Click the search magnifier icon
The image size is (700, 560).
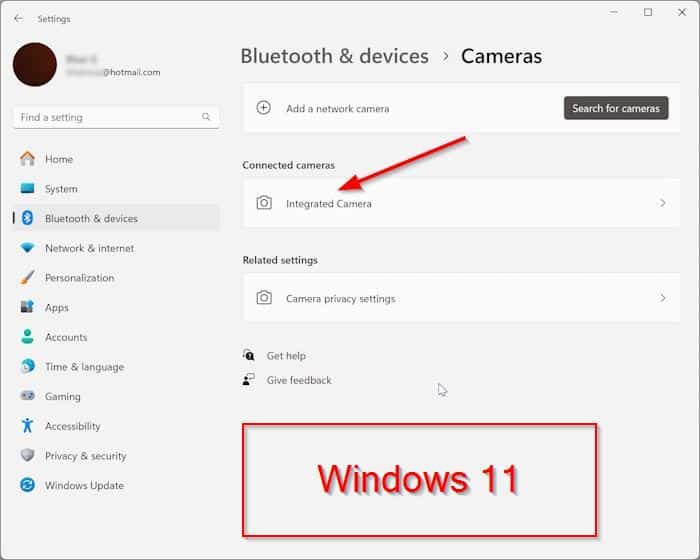point(206,117)
